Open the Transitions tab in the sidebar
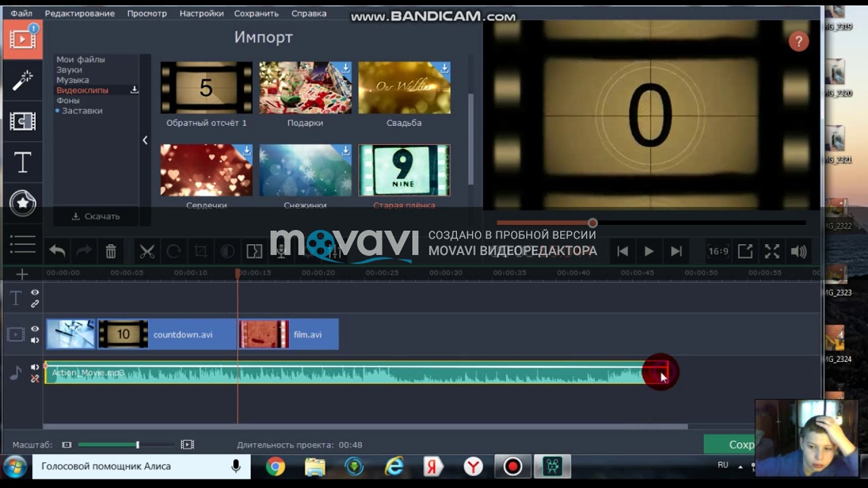 22,121
